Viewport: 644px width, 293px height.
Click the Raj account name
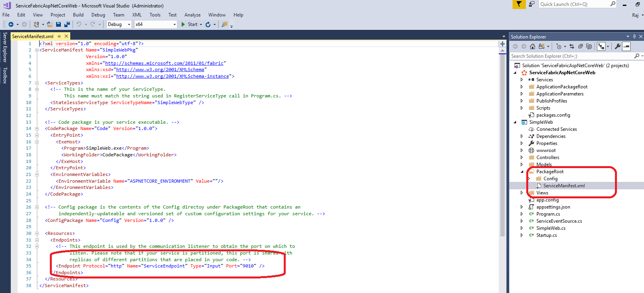coord(635,15)
